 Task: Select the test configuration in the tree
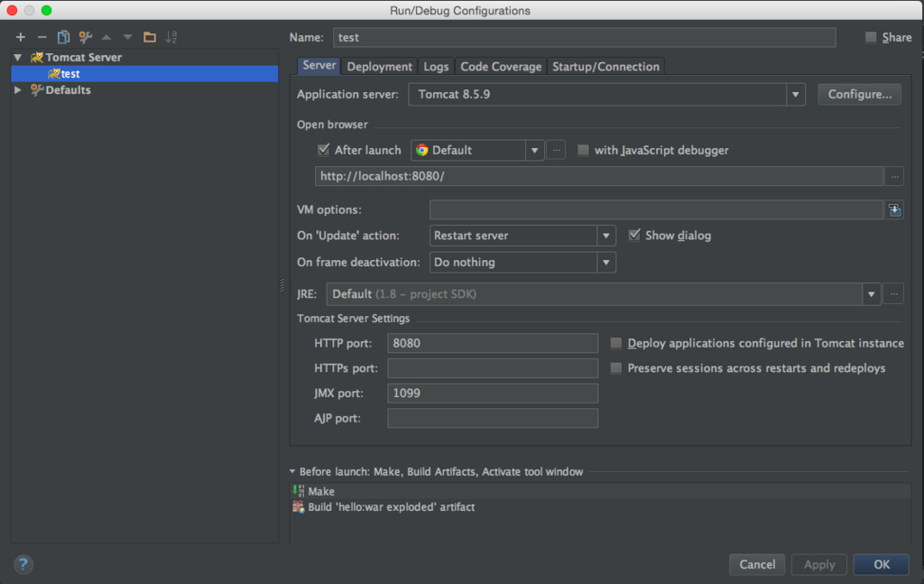[x=144, y=74]
